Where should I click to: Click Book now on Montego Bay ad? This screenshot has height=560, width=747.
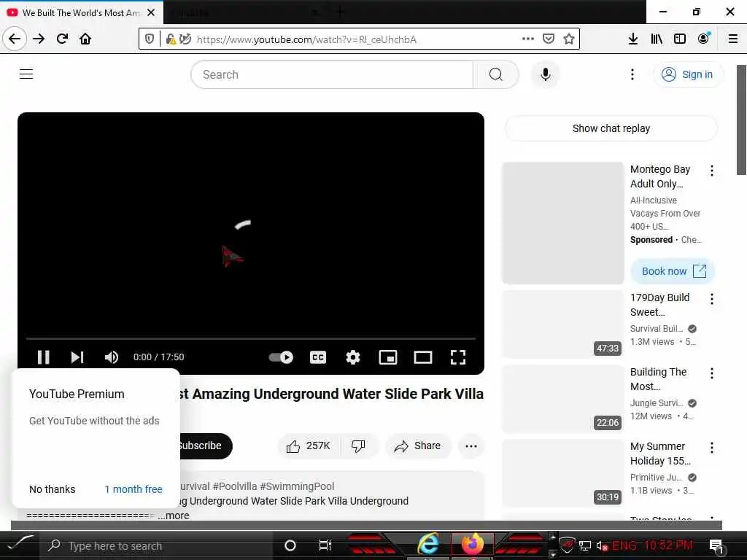[x=673, y=271]
